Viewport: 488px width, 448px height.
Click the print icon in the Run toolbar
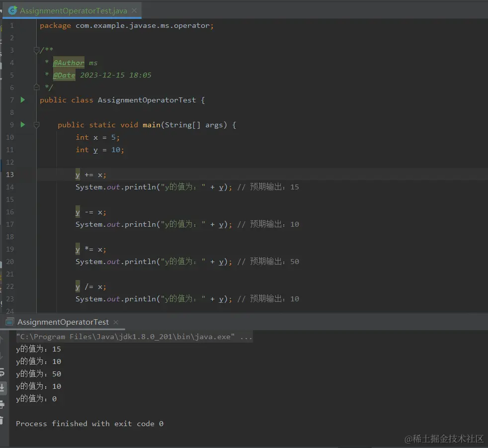(2, 405)
